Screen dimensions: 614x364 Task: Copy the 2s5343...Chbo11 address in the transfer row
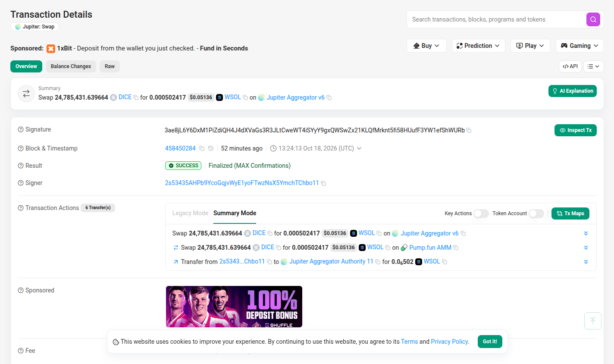pos(269,262)
